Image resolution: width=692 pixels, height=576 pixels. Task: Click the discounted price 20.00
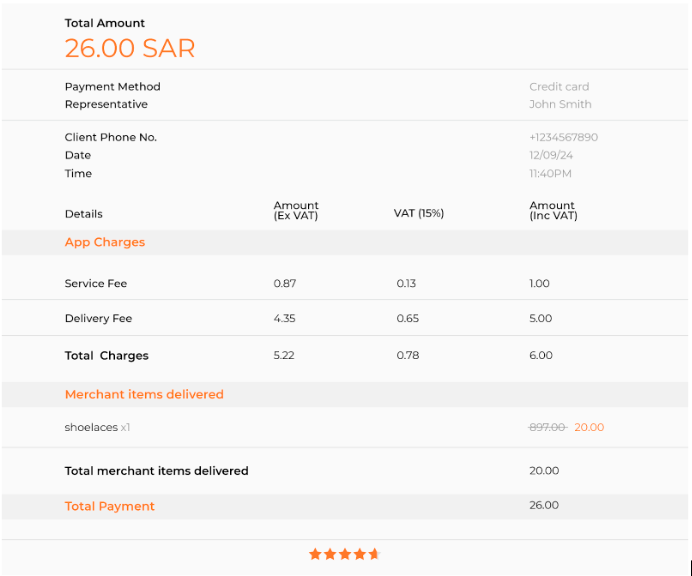coord(589,427)
